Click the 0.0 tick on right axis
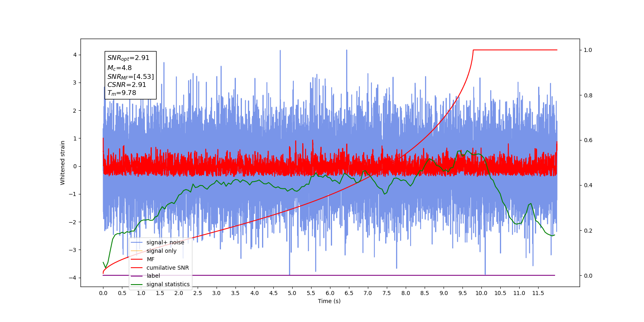The image size is (644, 322). (x=588, y=276)
